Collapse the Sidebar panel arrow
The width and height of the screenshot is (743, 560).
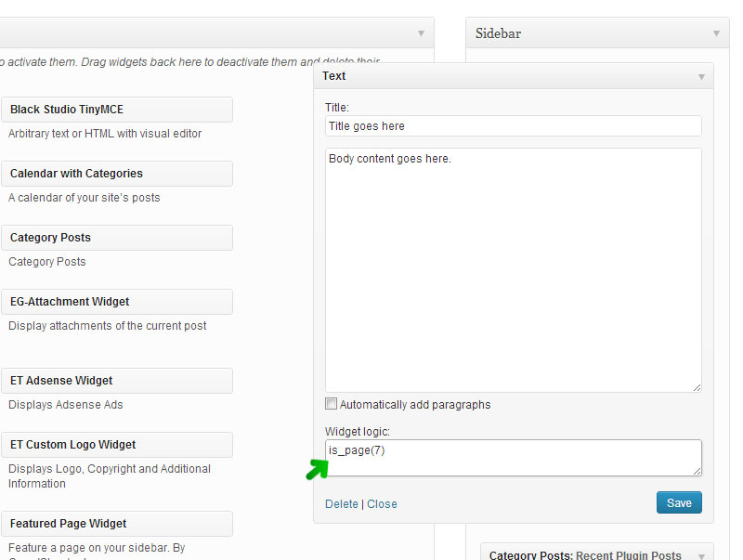[716, 33]
